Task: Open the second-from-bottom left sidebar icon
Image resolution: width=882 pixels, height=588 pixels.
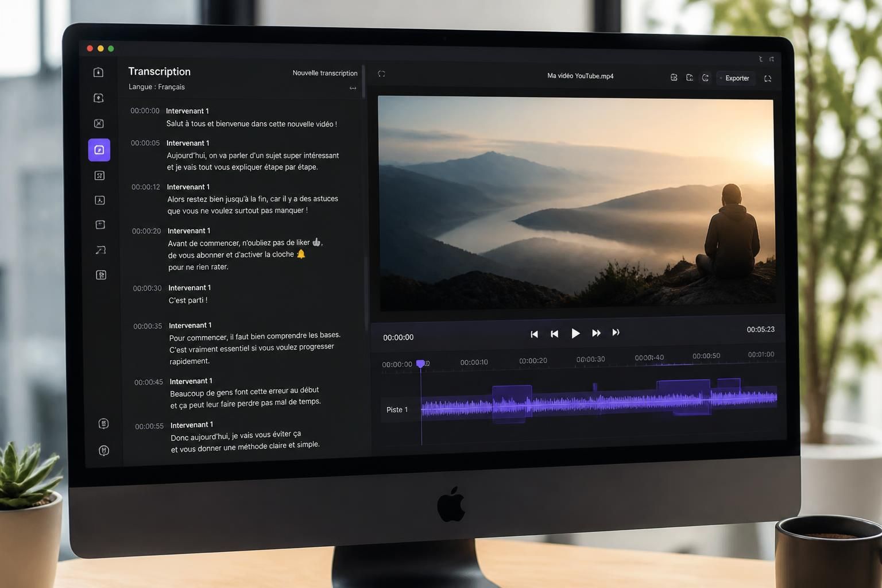Action: (103, 424)
